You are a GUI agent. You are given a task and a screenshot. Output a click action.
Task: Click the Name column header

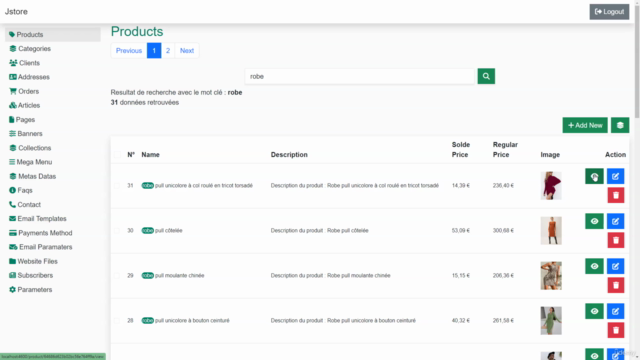click(x=151, y=155)
